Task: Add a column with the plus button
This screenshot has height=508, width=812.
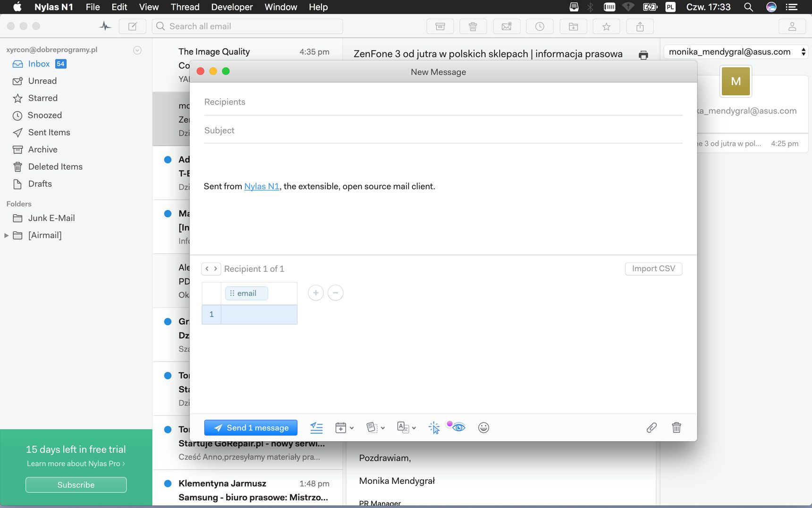Action: coord(316,293)
